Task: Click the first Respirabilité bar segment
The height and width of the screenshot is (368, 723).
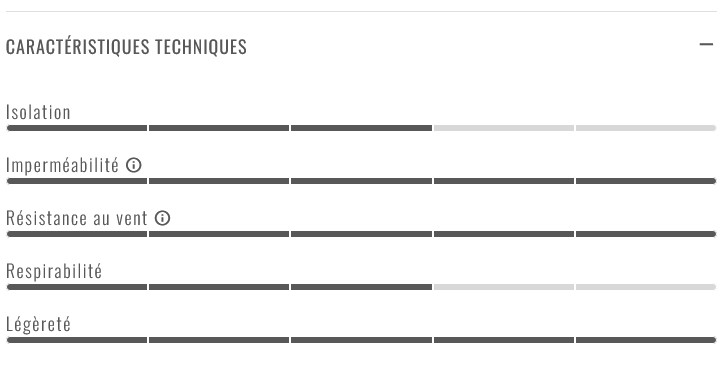Action: (77, 287)
